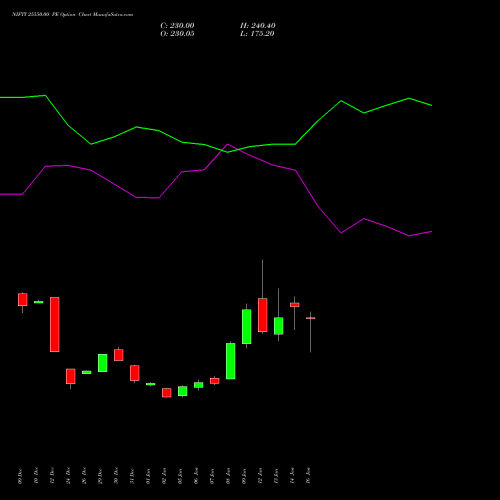
Task: Select the open value O: 230.05
Action: coord(177,34)
